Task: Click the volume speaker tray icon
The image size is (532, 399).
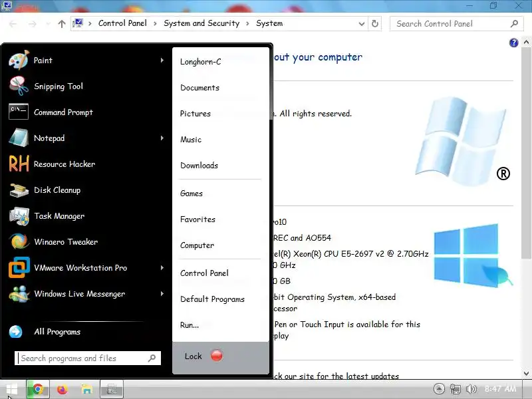Action: pos(471,389)
